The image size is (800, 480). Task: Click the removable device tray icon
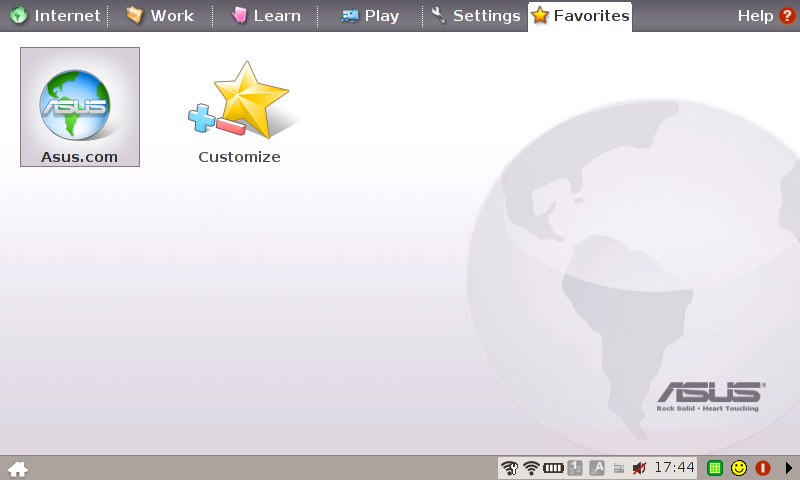[618, 468]
